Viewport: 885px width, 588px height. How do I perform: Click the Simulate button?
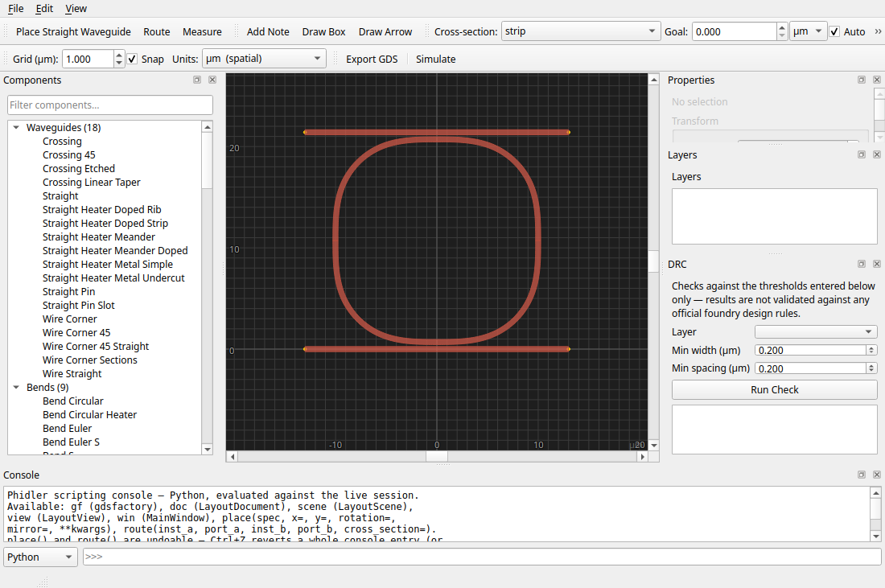pos(435,60)
